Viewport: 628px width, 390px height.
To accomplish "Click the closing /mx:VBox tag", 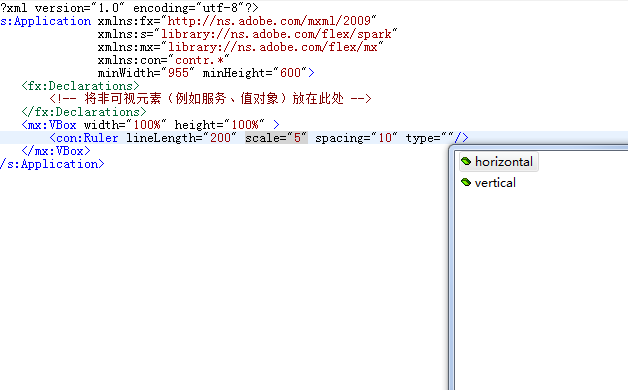I will click(x=56, y=151).
